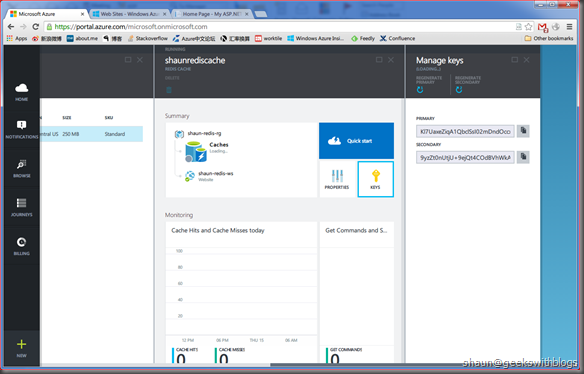Click the Quick start tile

[356, 141]
